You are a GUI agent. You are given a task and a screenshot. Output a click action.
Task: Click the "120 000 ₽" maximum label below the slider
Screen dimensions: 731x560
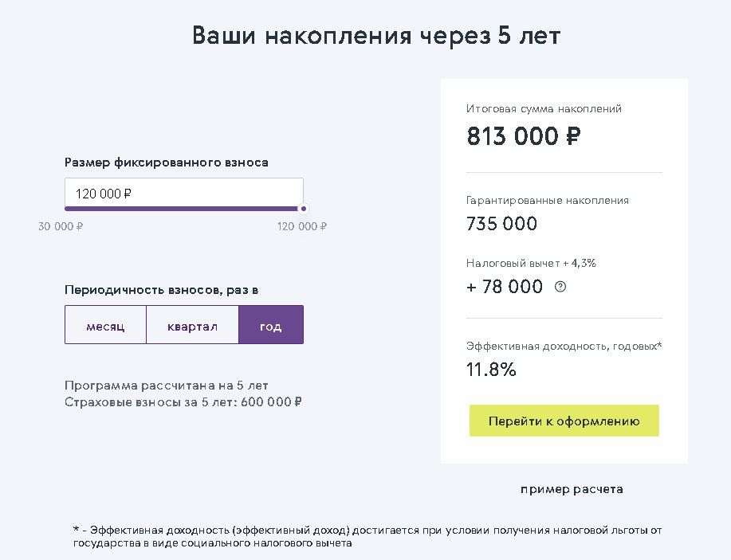tap(301, 226)
